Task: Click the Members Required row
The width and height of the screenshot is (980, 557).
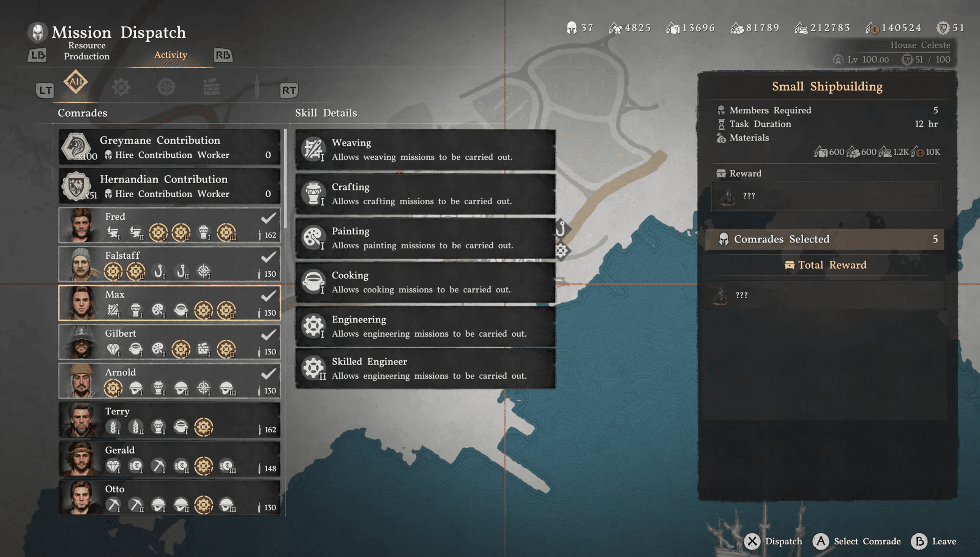Action: pyautogui.click(x=827, y=110)
